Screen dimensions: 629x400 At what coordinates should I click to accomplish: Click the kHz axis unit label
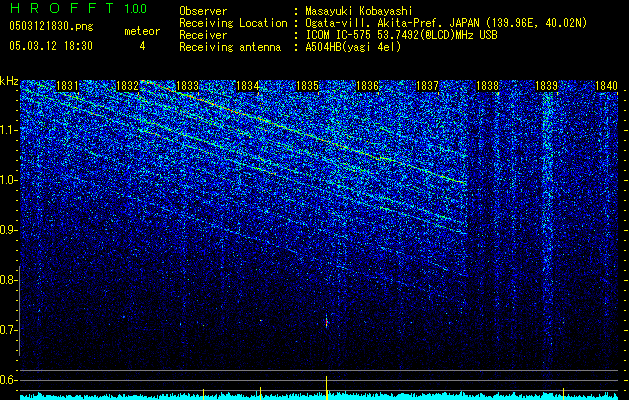(9, 81)
